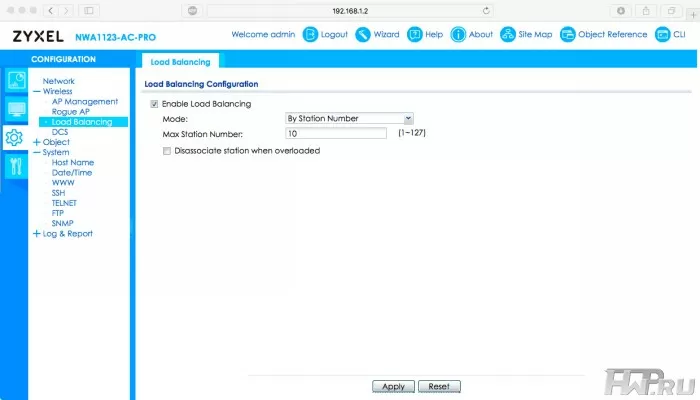700x400 pixels.
Task: Click the Help icon
Action: tap(414, 34)
